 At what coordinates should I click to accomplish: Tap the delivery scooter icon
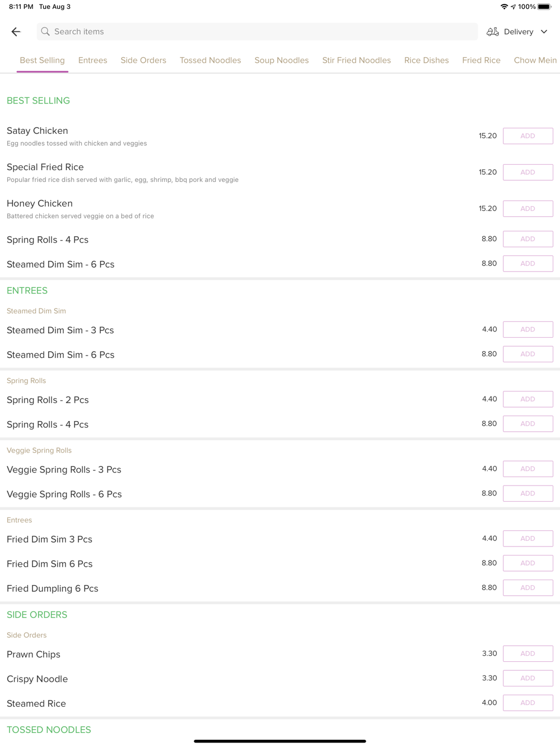493,32
